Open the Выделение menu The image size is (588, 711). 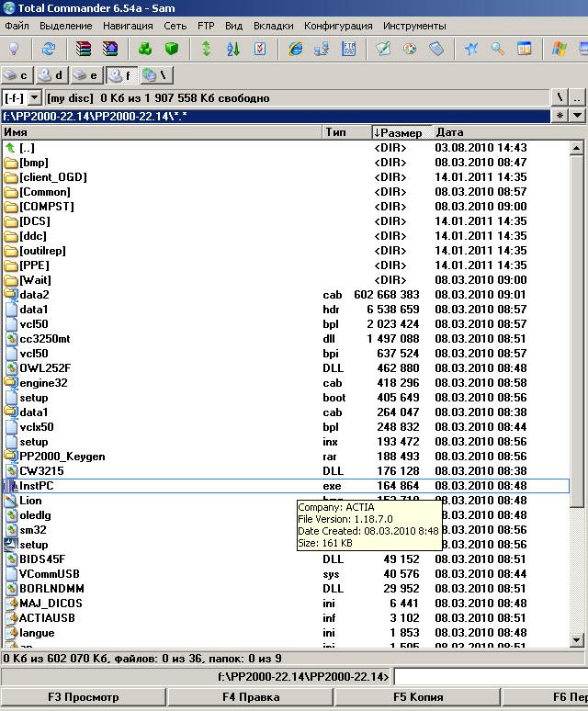(66, 26)
